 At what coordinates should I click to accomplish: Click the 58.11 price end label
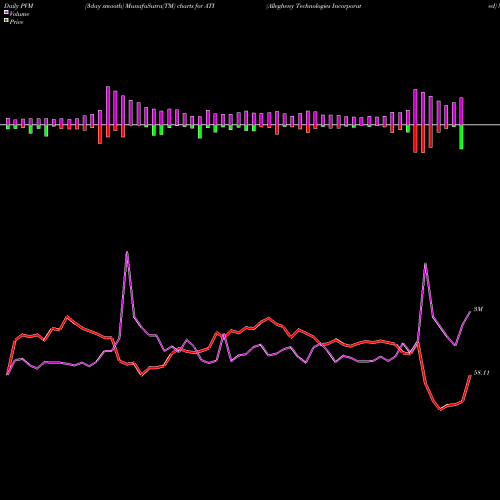(x=482, y=373)
